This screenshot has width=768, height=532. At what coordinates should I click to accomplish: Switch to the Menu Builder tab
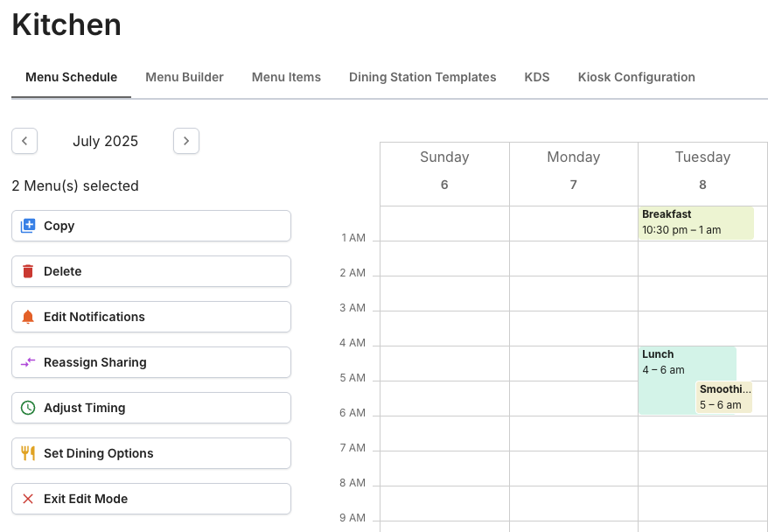click(185, 77)
